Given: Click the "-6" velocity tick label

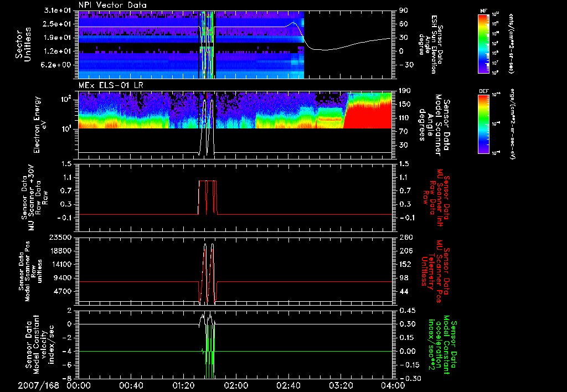Looking at the screenshot, I should coord(66,365).
